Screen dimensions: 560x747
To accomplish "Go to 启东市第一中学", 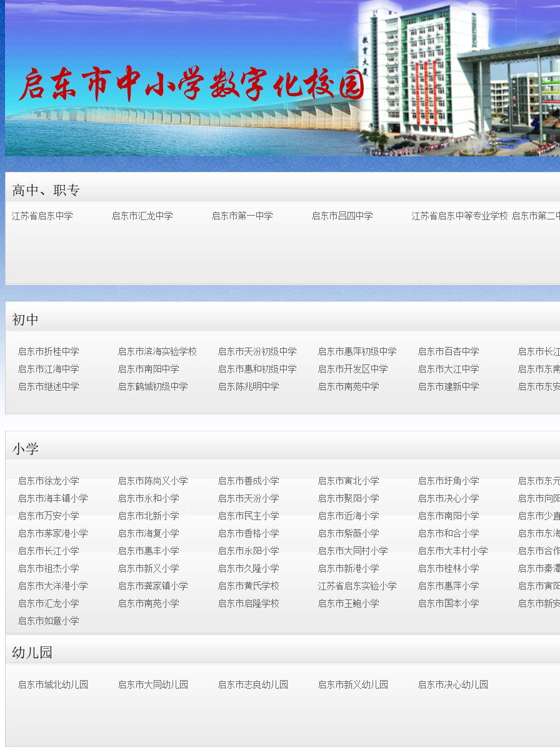I will tap(242, 216).
